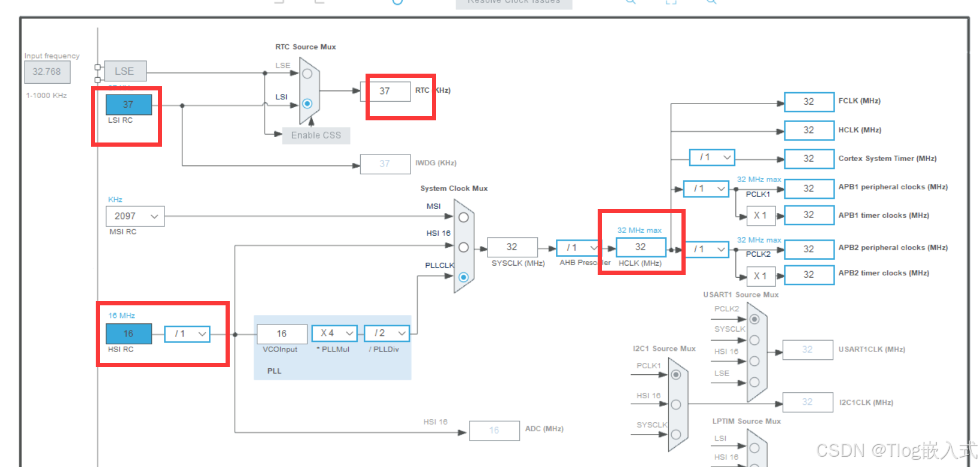The image size is (980, 467).
Task: Select PCLK1 in I2C1 Source Mux
Action: coord(676,375)
